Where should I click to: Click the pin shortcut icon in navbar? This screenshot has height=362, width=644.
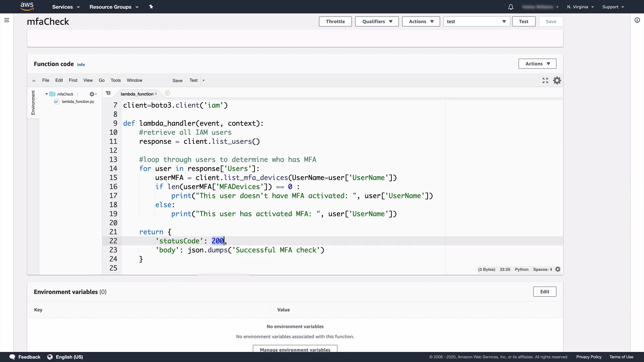tap(151, 7)
